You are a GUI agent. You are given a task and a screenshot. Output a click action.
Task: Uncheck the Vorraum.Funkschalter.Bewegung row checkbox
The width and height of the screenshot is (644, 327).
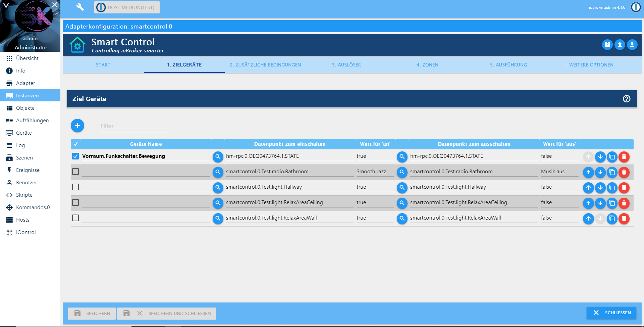click(75, 156)
